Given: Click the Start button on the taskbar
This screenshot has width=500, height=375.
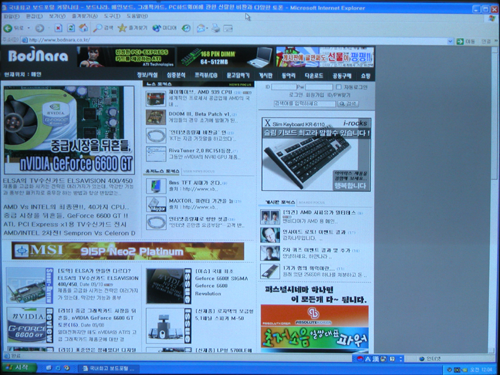Looking at the screenshot, I should (18, 367).
